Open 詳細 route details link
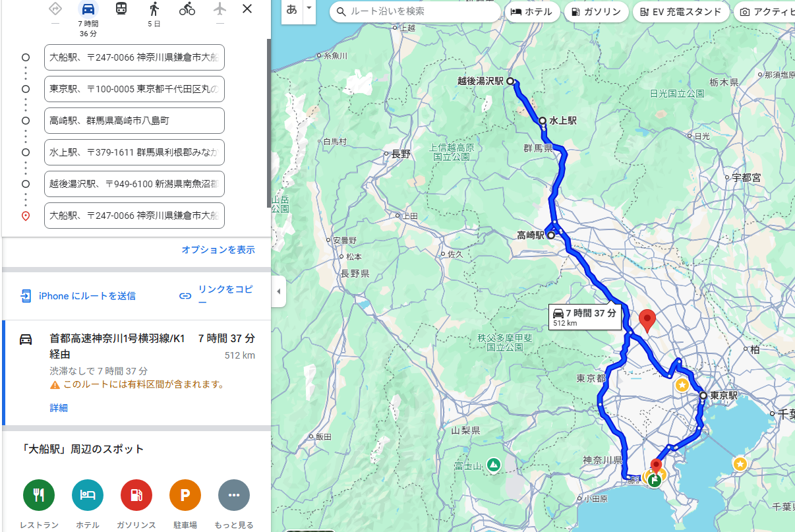 click(x=59, y=408)
